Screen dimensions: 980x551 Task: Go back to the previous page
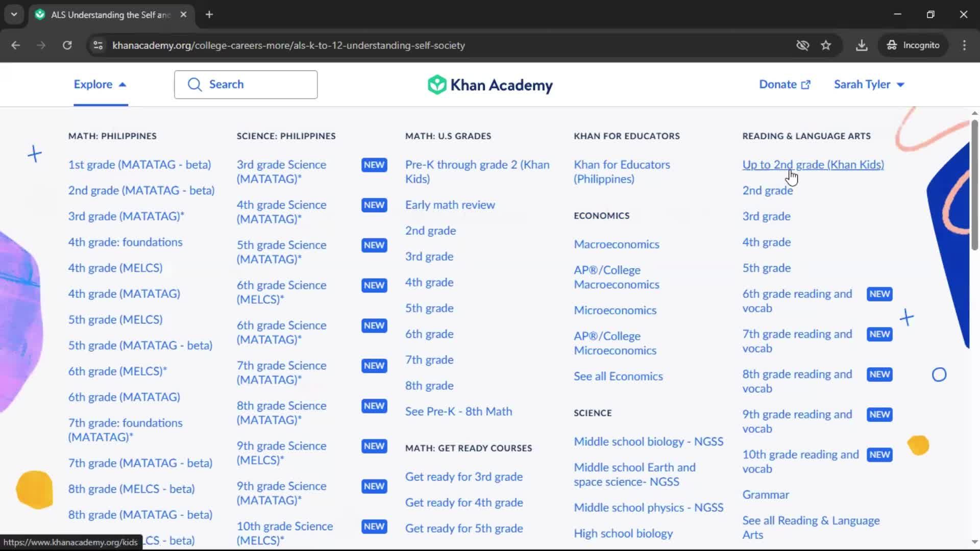15,45
